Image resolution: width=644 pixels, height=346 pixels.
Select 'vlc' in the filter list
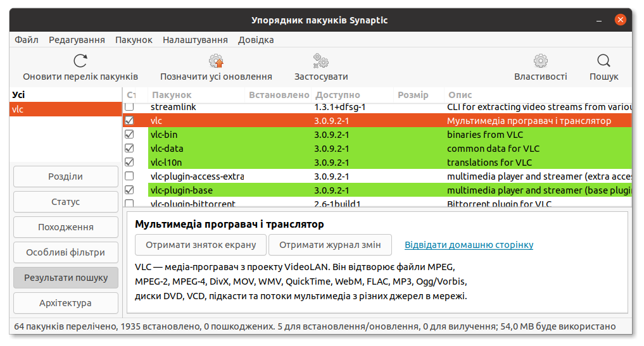66,109
